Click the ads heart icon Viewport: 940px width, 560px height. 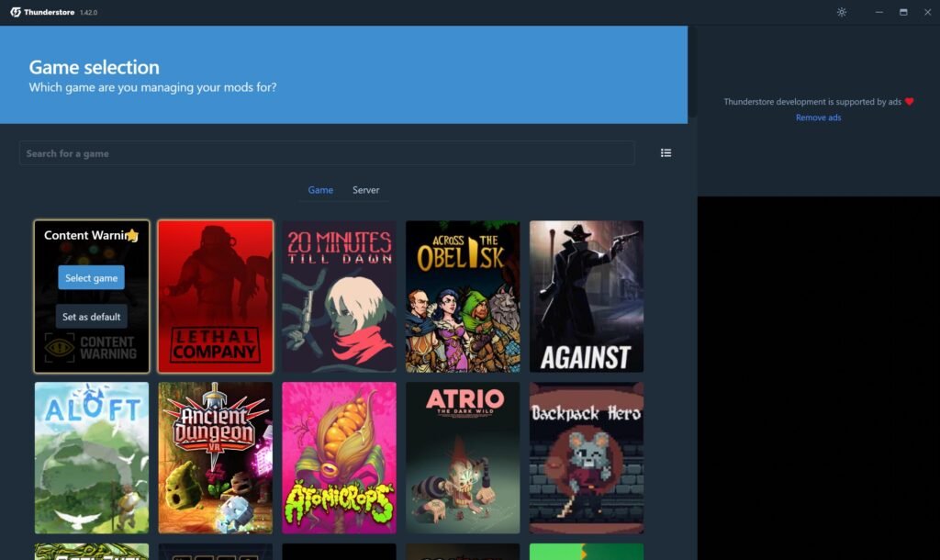coord(910,101)
